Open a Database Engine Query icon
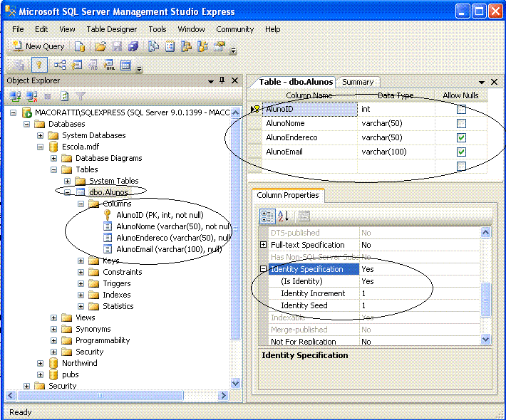The height and width of the screenshot is (420, 506). coord(80,47)
